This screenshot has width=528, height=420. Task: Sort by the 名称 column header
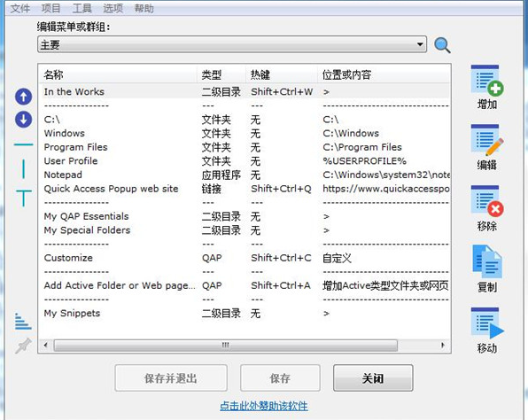(118, 74)
